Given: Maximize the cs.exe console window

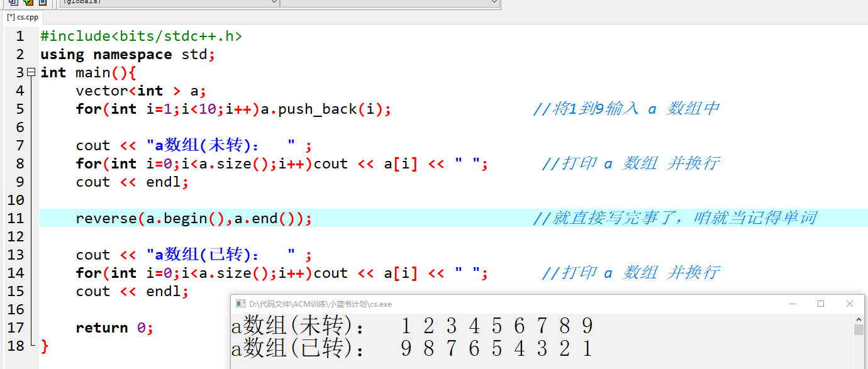Looking at the screenshot, I should 821,304.
